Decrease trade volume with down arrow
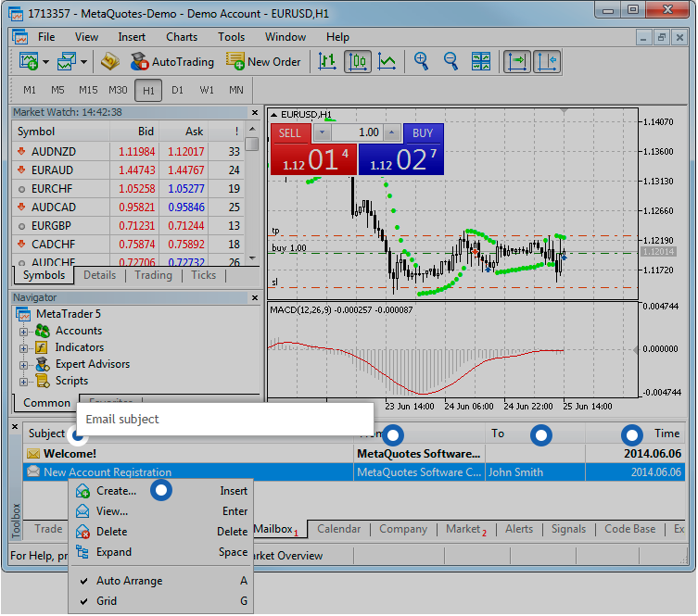698x616 pixels. point(322,132)
